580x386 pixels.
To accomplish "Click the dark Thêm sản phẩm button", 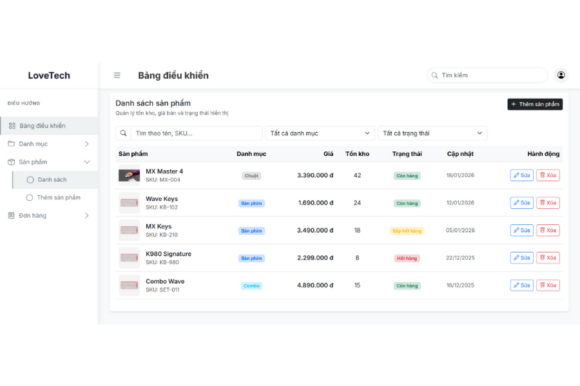I will [535, 104].
